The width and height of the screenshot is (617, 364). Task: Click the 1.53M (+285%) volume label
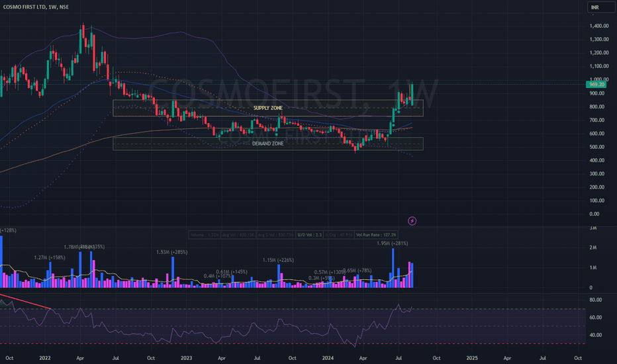(172, 252)
